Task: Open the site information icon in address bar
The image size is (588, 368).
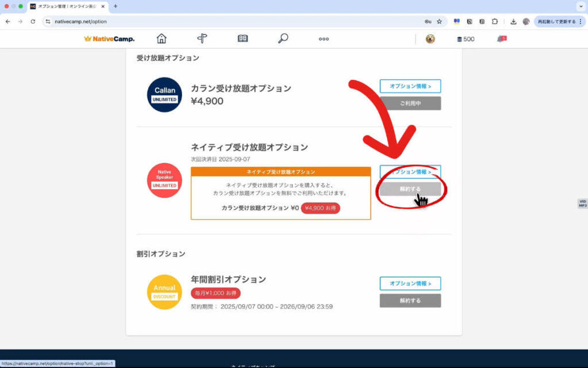Action: [48, 21]
